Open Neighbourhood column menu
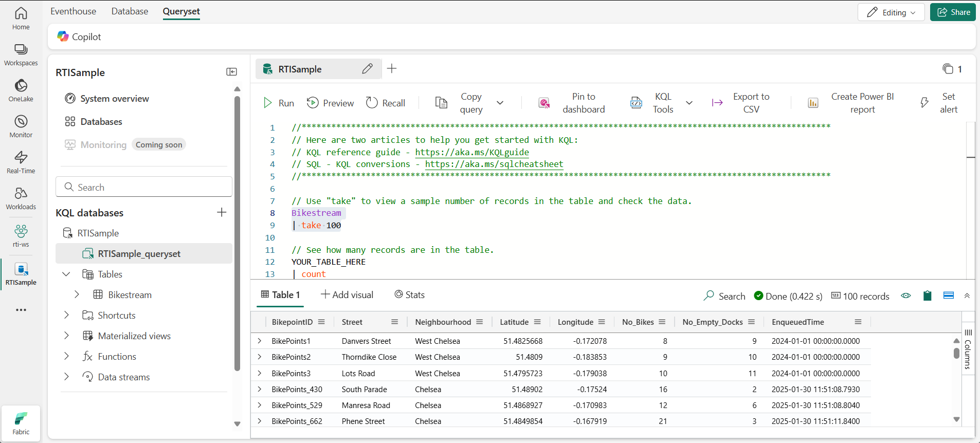The image size is (980, 443). [x=479, y=322]
